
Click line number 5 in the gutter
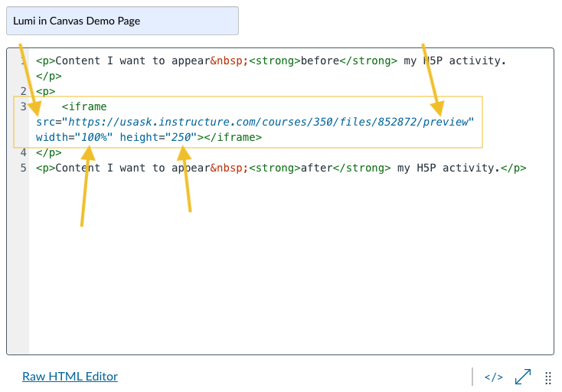23,168
